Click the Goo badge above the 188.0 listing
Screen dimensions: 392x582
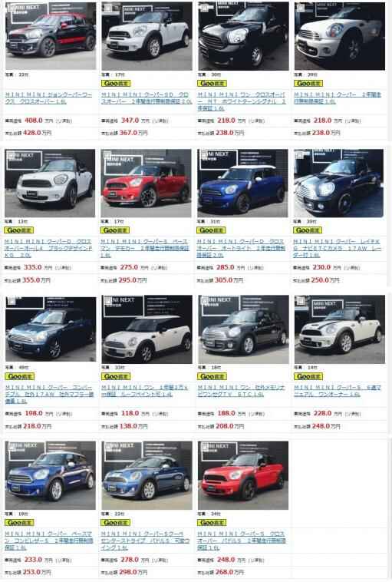coord(212,376)
